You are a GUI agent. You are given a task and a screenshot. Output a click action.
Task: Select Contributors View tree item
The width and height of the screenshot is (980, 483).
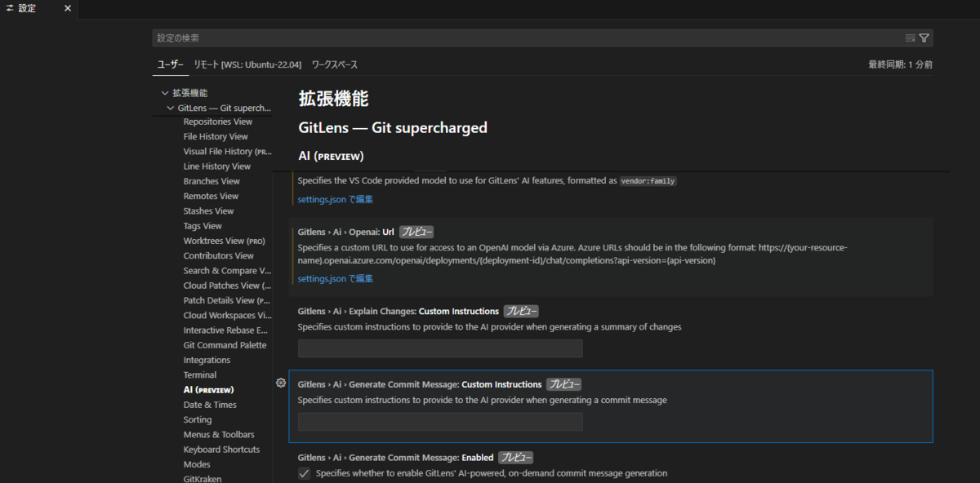coord(219,255)
